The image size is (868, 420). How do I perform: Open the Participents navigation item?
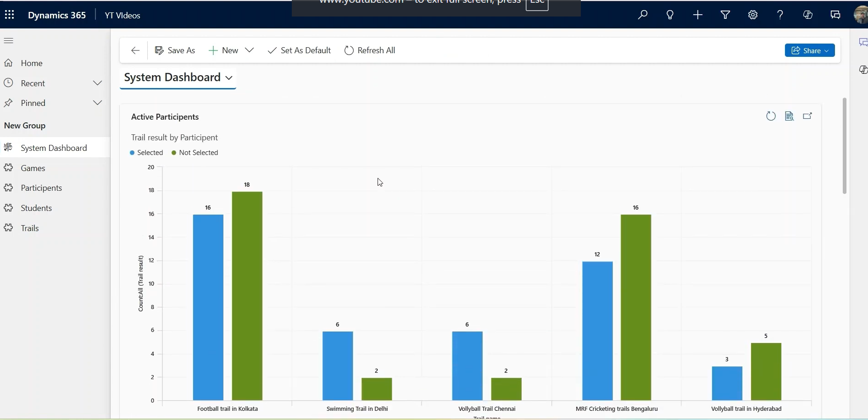pos(41,188)
